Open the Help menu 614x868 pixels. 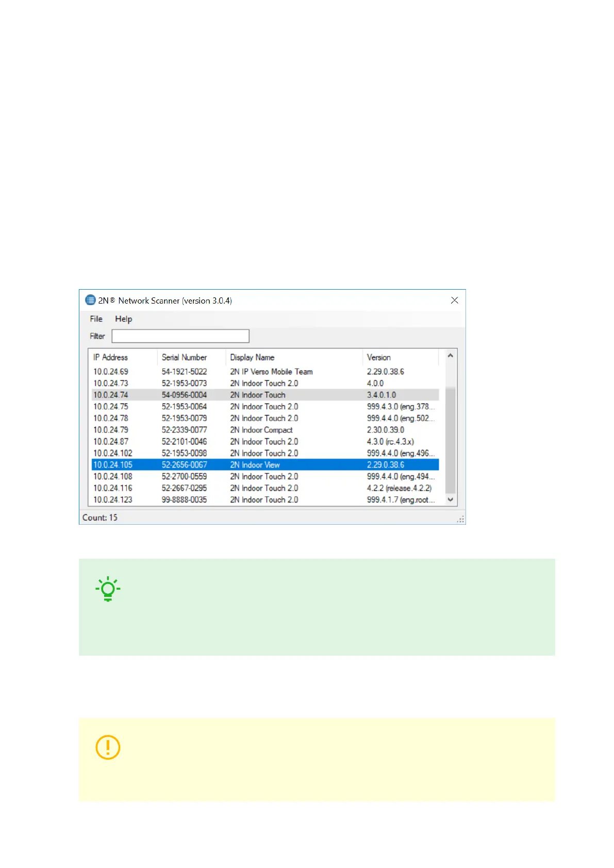(123, 319)
